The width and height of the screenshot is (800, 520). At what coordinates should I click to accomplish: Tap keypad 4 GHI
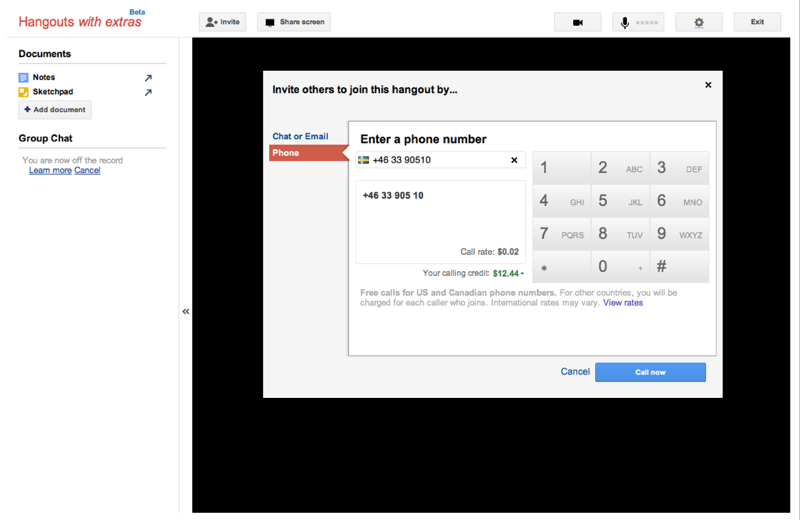pyautogui.click(x=562, y=201)
